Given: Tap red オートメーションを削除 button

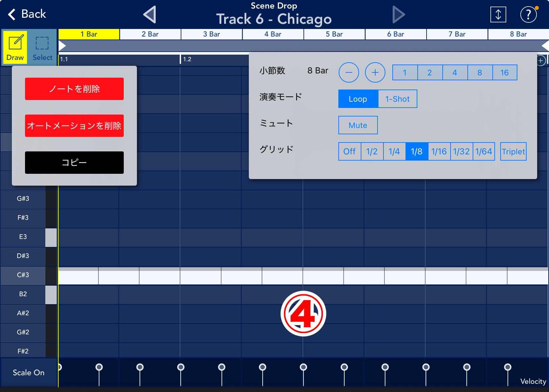Looking at the screenshot, I should pos(74,126).
